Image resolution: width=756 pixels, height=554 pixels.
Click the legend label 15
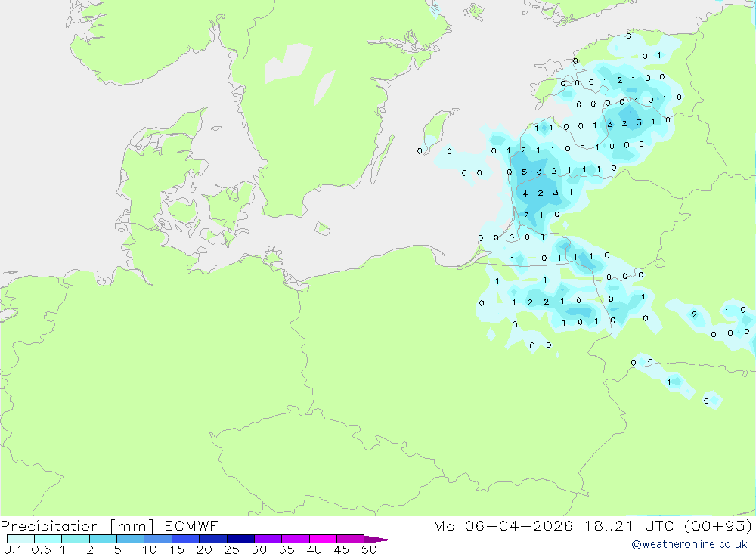[177, 549]
